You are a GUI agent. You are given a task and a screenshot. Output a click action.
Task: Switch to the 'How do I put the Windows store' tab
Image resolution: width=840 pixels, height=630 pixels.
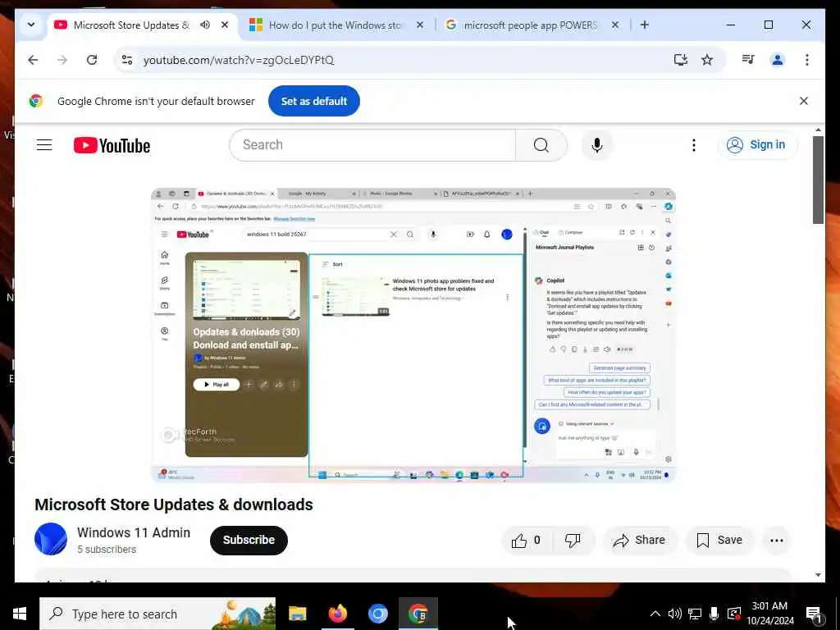coord(337,25)
